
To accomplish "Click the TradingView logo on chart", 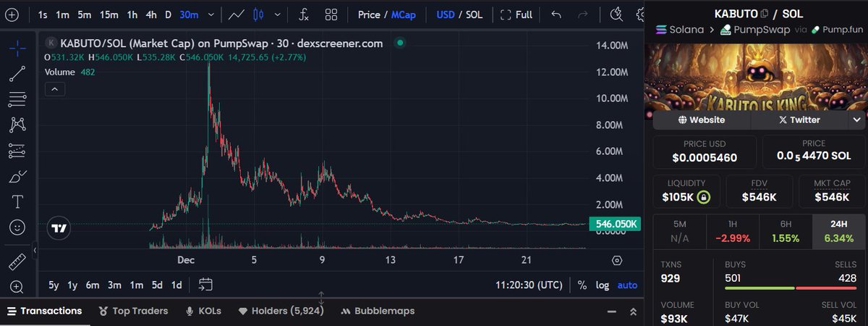I will point(59,228).
